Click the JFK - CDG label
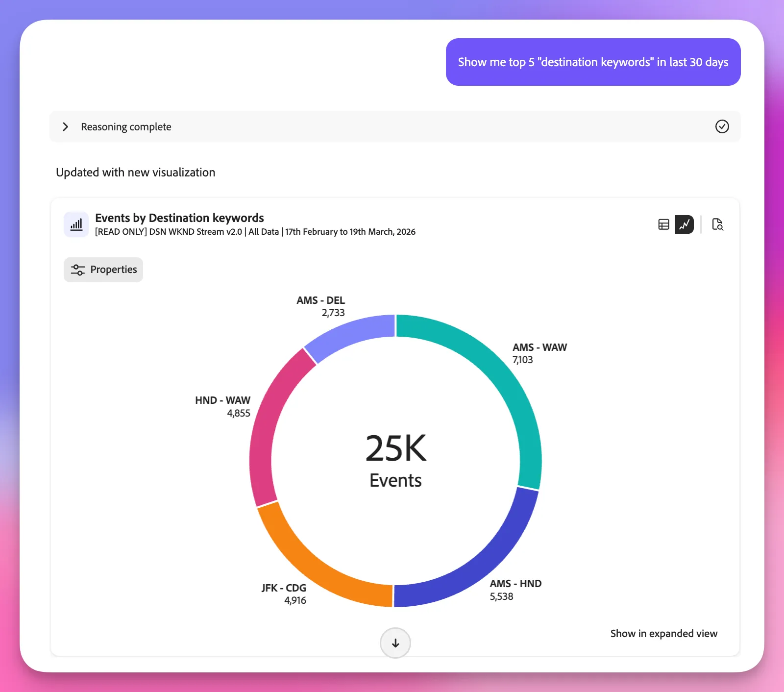 (x=284, y=588)
